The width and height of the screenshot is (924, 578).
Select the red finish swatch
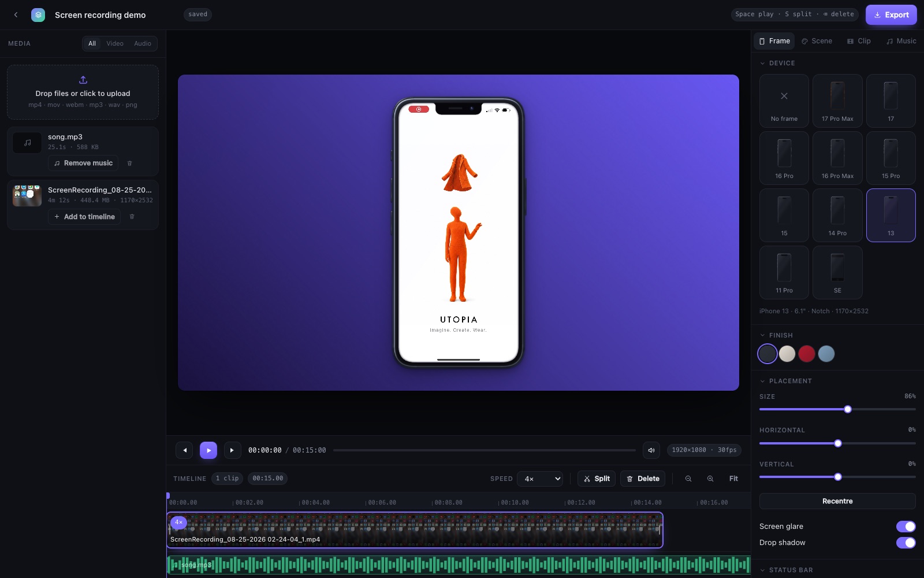coord(807,354)
